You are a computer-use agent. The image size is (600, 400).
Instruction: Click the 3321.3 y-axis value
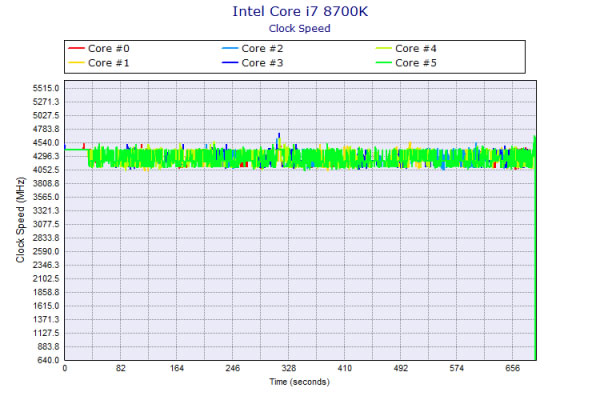tap(46, 211)
